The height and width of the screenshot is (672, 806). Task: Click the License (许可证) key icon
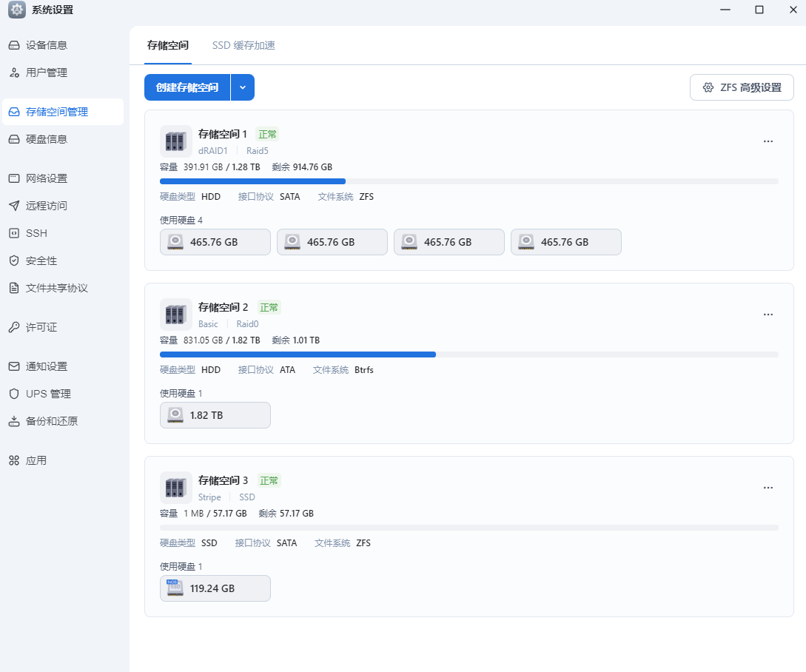pyautogui.click(x=14, y=327)
